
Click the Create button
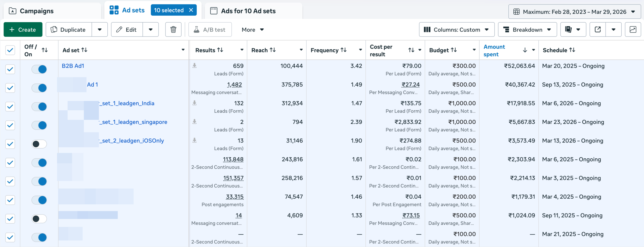pos(23,29)
